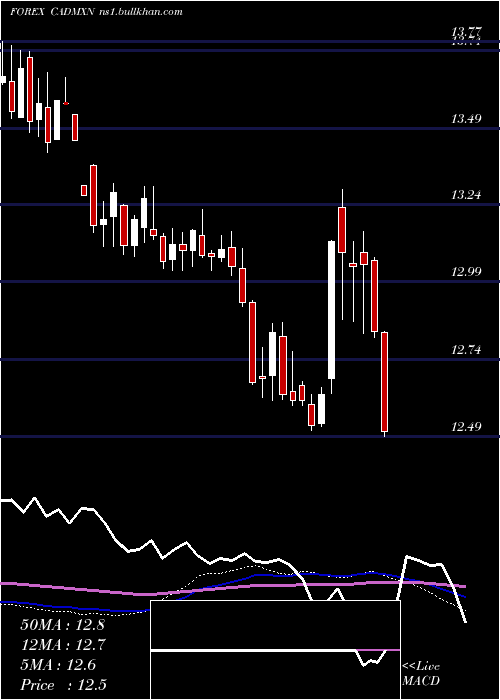Click the 12.49 price level label
The width and height of the screenshot is (500, 700).
tap(466, 426)
